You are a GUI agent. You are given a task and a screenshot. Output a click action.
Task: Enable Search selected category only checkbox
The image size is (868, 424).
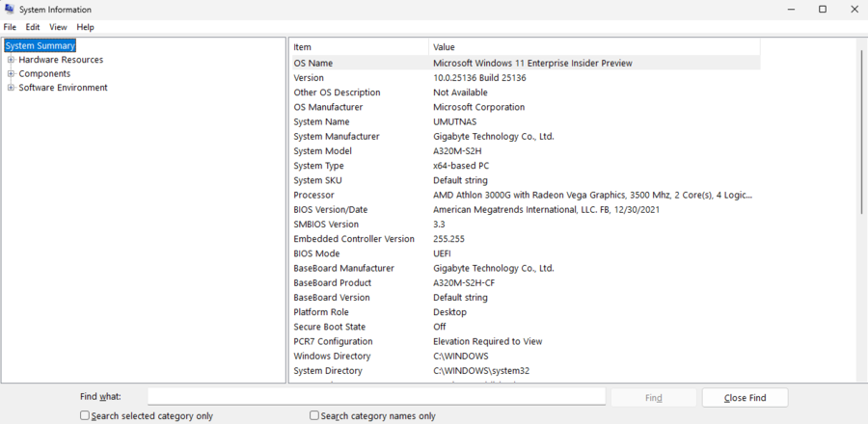(x=85, y=416)
